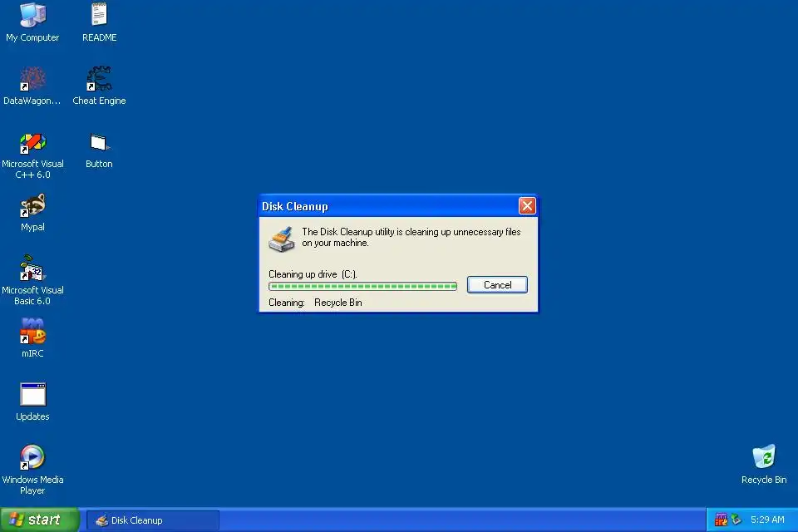This screenshot has width=798, height=532.
Task: Click the Disk Cleanup brush icon in dialog
Action: click(282, 239)
